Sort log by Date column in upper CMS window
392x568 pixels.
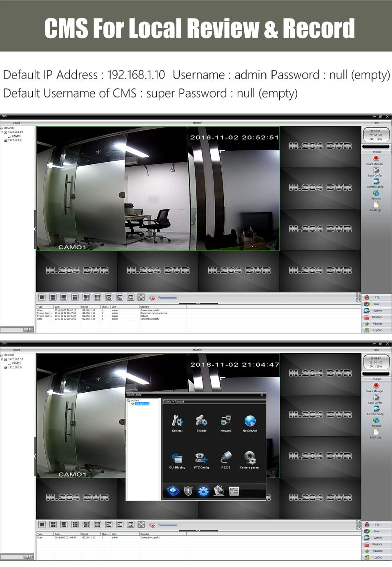67,306
